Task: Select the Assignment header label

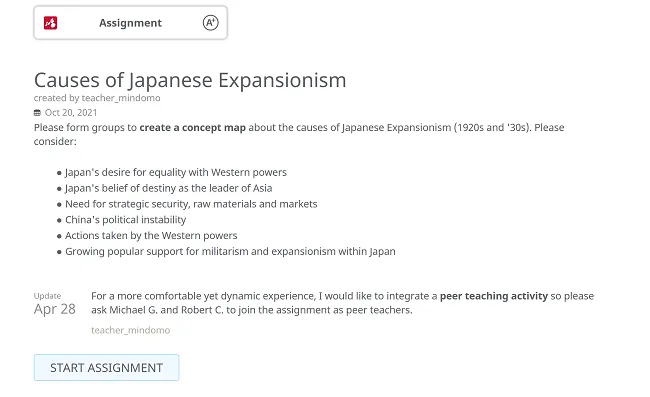Action: [x=130, y=23]
